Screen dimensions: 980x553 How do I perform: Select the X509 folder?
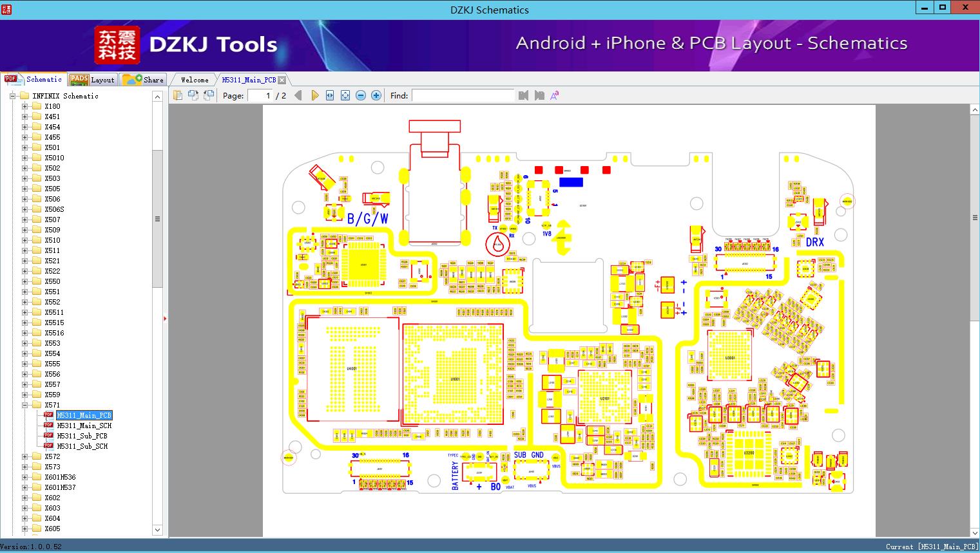pos(52,230)
